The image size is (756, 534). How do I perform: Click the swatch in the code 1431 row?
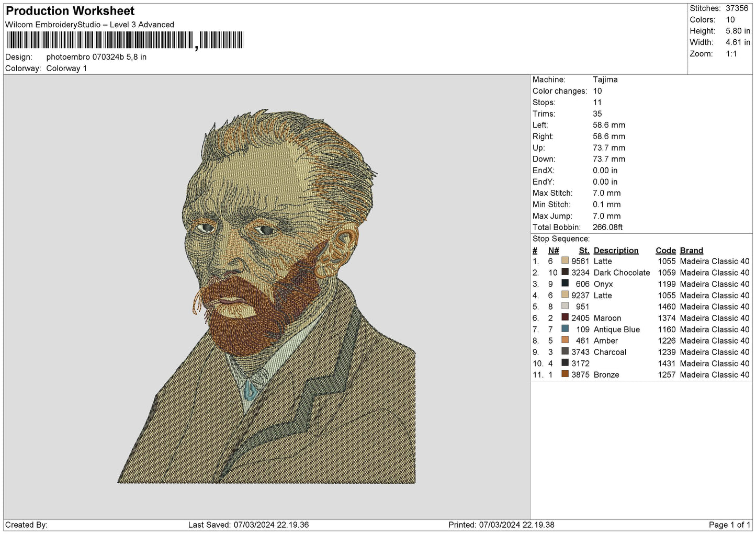pos(565,362)
